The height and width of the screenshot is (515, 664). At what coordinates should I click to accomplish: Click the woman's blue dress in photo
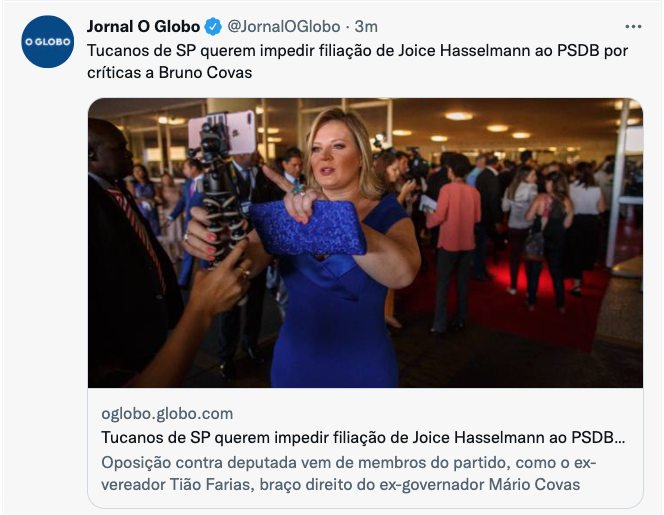pos(335,305)
